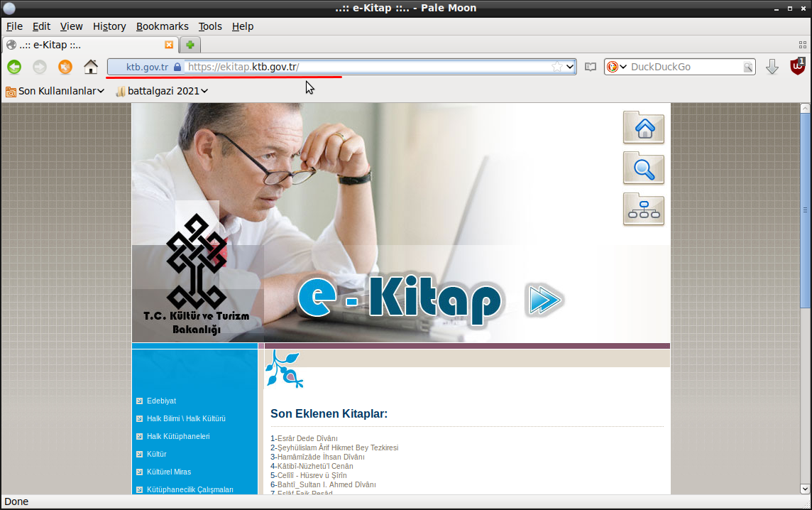812x510 pixels.
Task: Click the ktb.gov.tr site identity label
Action: click(x=147, y=67)
